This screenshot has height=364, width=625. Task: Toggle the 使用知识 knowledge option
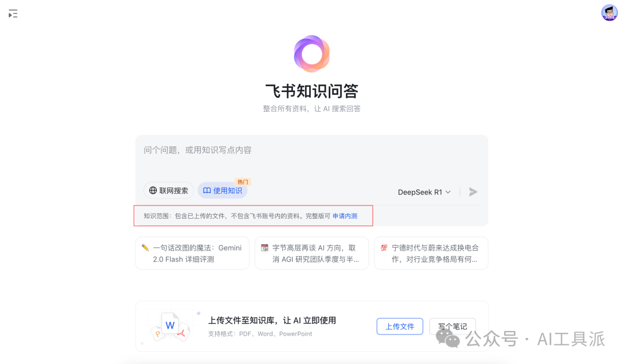point(223,190)
